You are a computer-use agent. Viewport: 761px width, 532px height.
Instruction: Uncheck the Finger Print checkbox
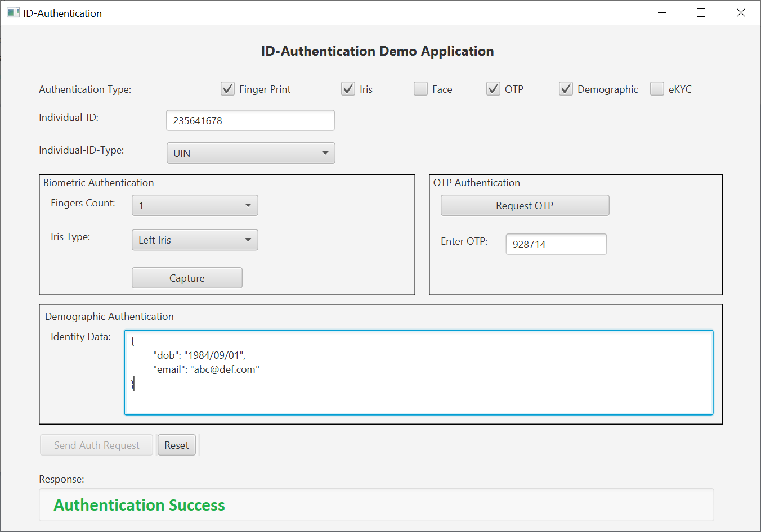click(227, 89)
